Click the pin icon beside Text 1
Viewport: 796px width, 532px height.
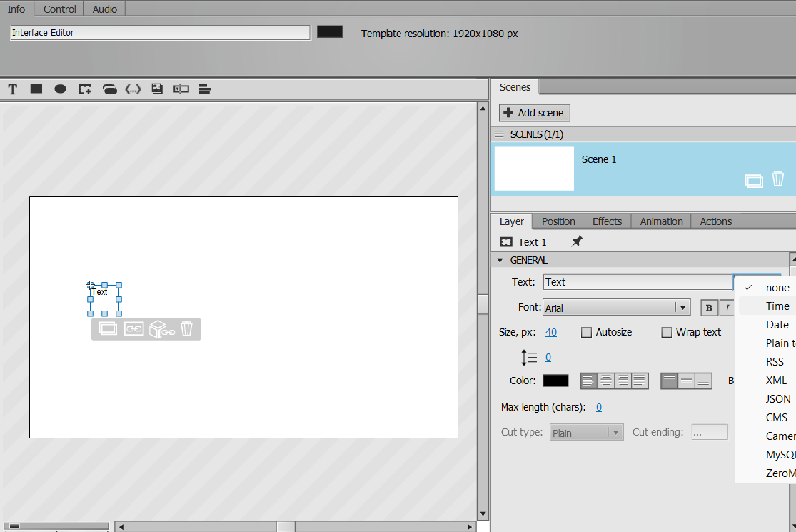coord(577,241)
